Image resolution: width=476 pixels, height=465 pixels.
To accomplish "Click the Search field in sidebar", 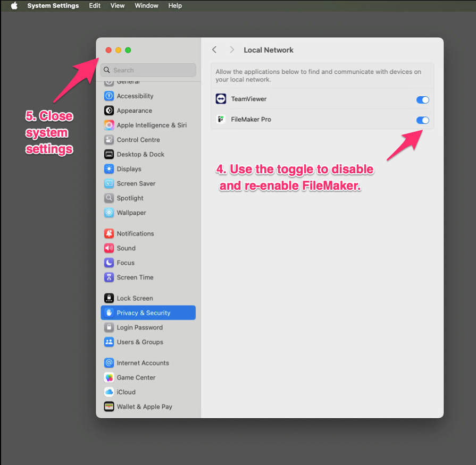I will coord(148,70).
